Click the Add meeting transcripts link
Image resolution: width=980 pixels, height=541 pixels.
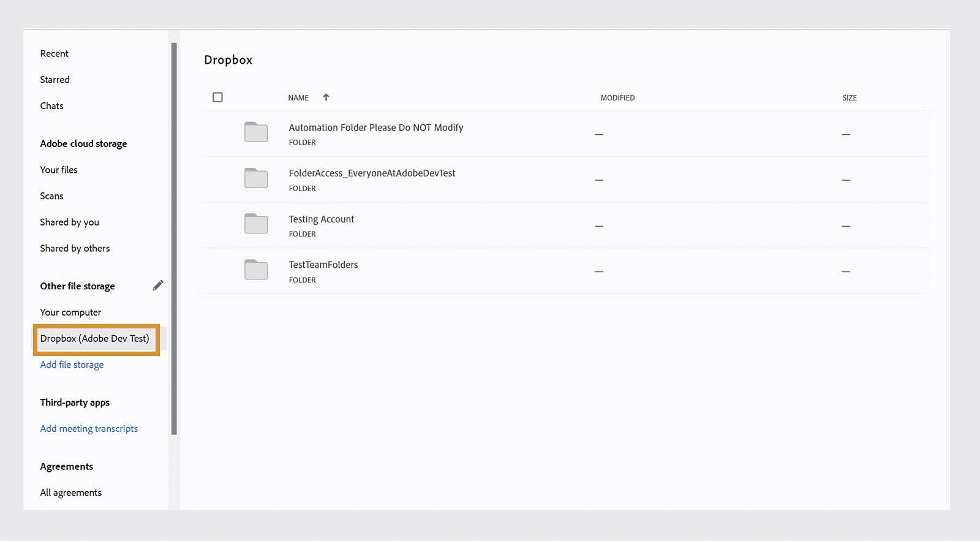pos(89,429)
